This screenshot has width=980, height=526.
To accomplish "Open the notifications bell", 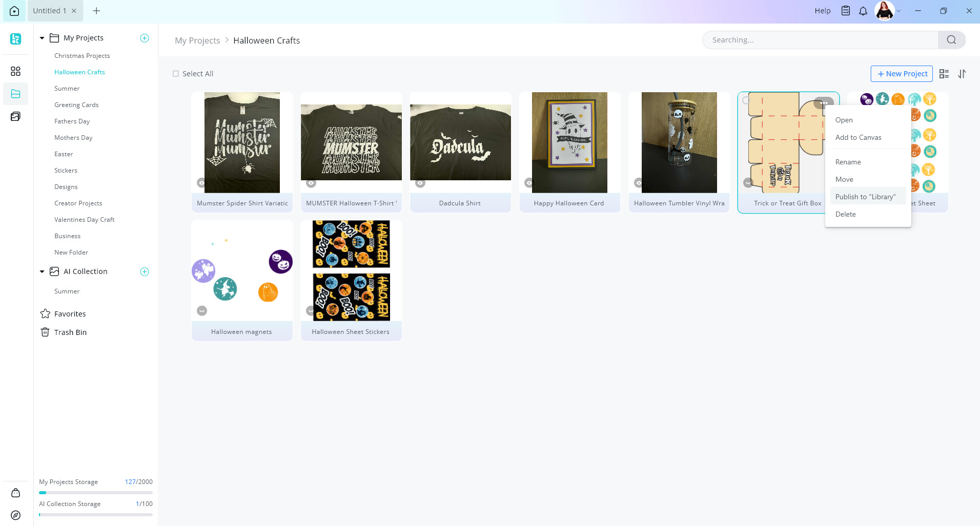I will tap(863, 11).
